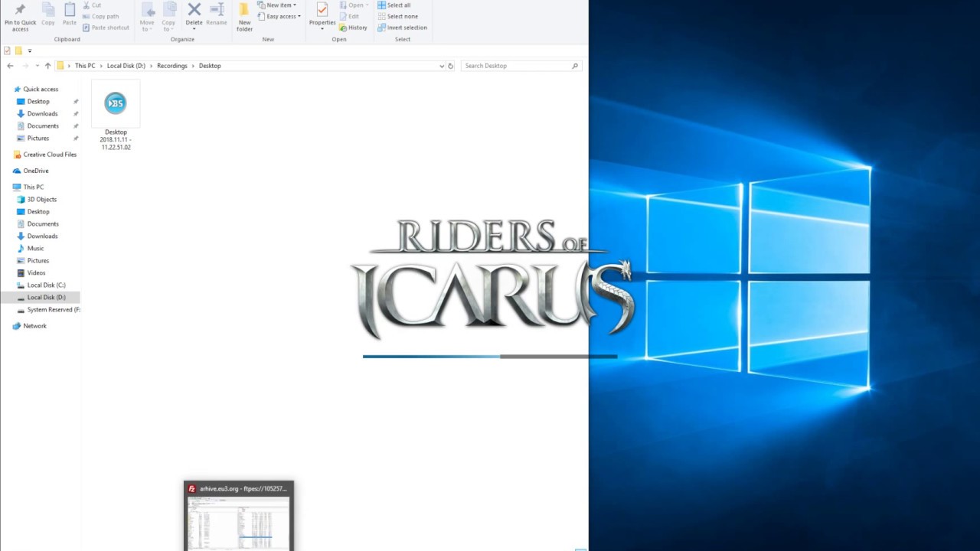980x551 pixels.
Task: Click the search magnifier icon
Action: (575, 66)
